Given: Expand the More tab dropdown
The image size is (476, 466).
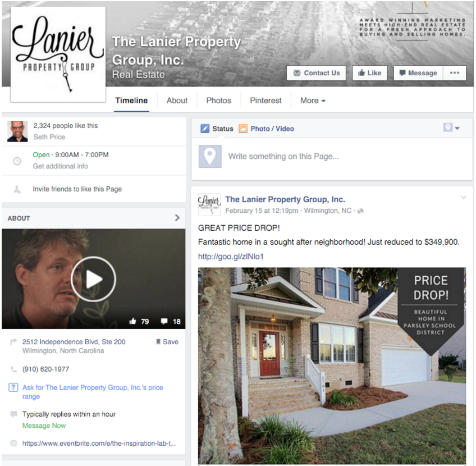Looking at the screenshot, I should [x=313, y=100].
